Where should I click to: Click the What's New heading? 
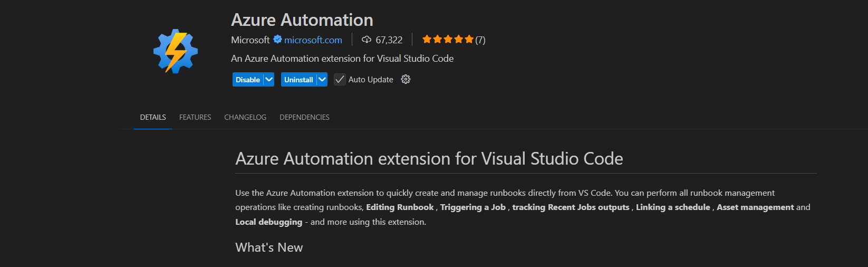click(269, 247)
